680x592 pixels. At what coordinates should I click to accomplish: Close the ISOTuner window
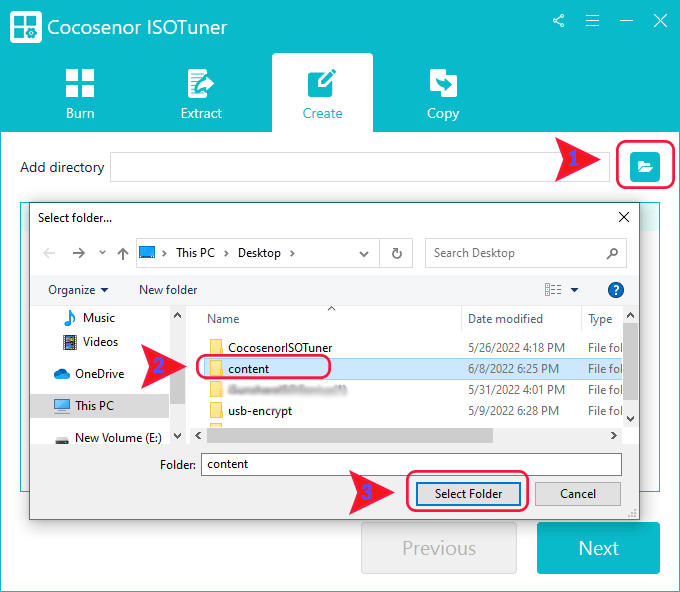tap(660, 20)
